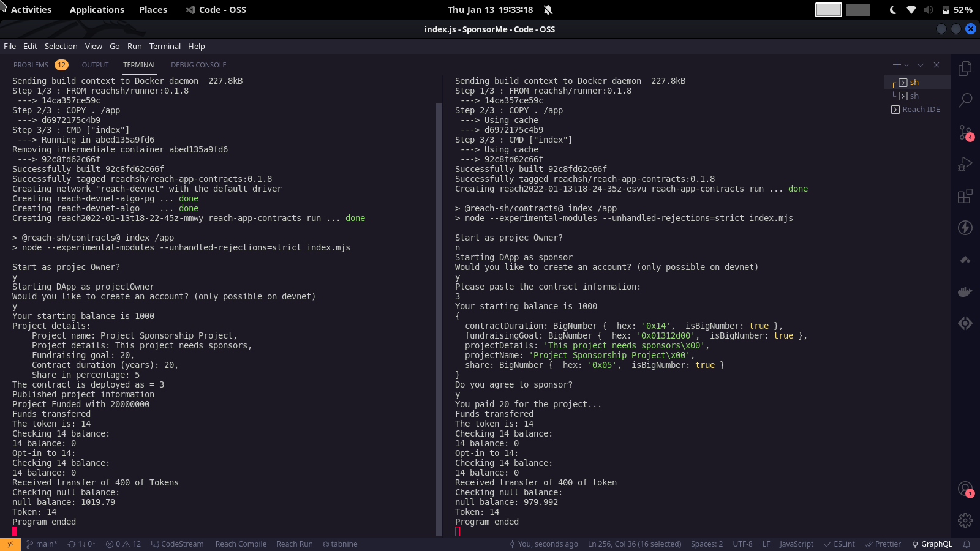Switch to the Terminal tab
The height and width of the screenshot is (551, 980).
(140, 65)
